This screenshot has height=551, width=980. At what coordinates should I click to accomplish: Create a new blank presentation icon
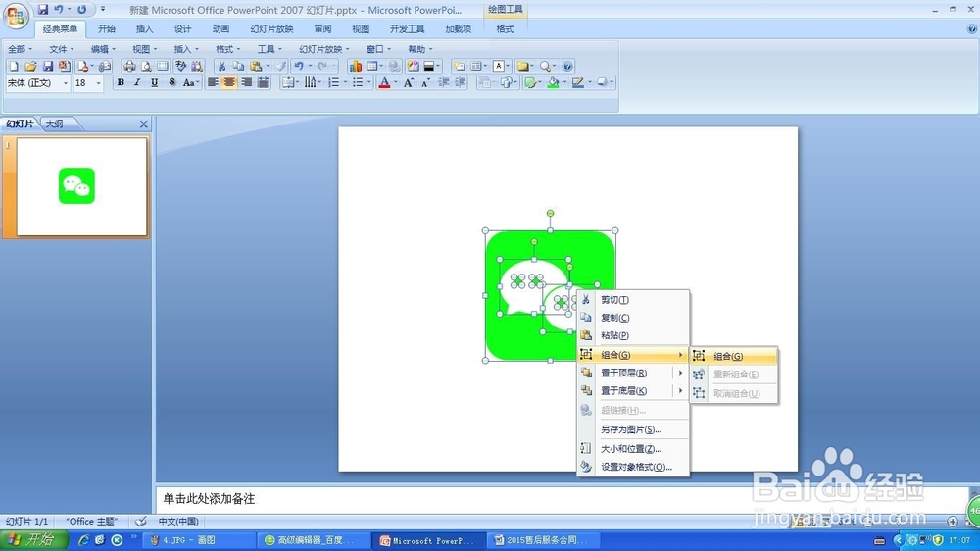(14, 66)
